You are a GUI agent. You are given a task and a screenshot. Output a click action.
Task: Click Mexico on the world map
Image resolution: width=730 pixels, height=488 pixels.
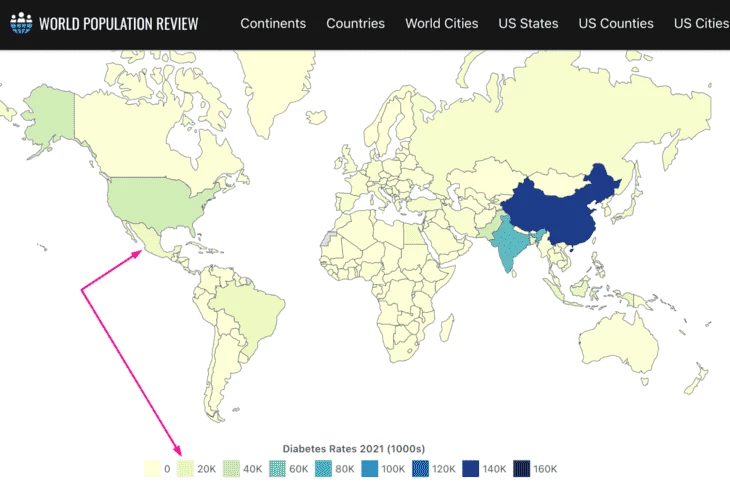pos(154,238)
